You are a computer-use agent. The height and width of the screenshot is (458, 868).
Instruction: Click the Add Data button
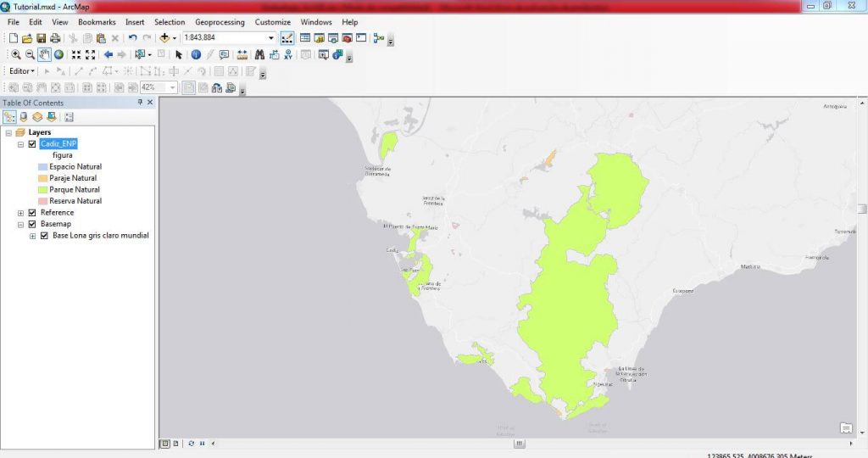164,38
